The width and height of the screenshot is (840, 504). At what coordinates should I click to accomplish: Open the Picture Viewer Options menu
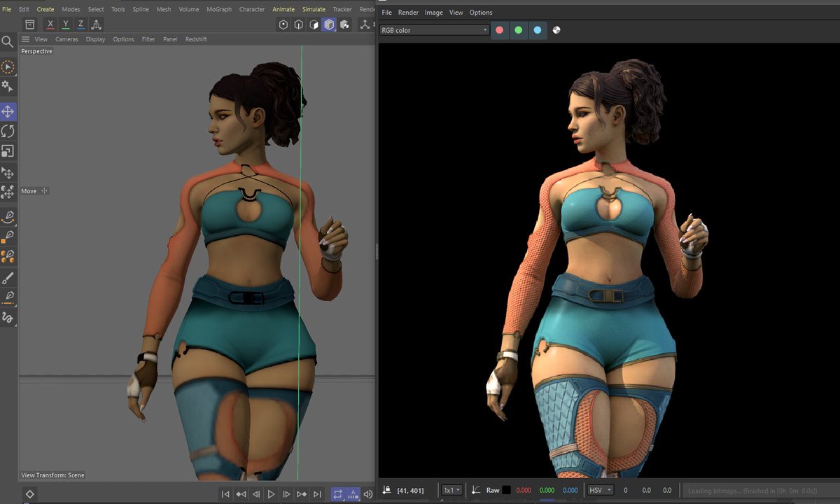tap(481, 13)
